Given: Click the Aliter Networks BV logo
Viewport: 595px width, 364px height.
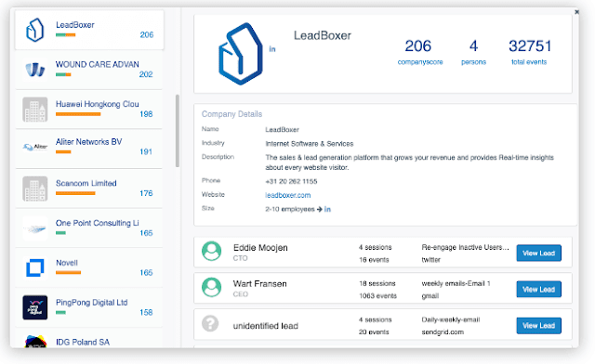Looking at the screenshot, I should pos(35,147).
